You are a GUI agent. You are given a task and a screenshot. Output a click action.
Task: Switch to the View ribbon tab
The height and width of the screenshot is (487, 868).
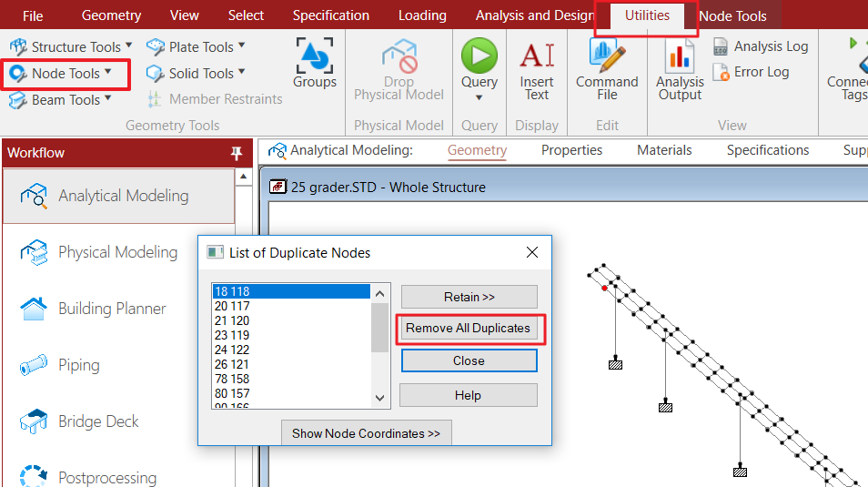coord(185,15)
